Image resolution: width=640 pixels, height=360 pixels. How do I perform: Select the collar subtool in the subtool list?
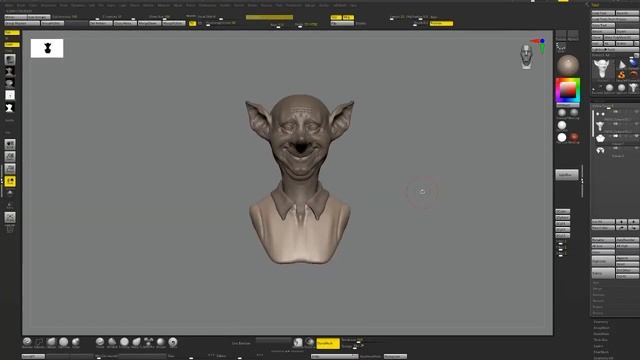click(600, 139)
